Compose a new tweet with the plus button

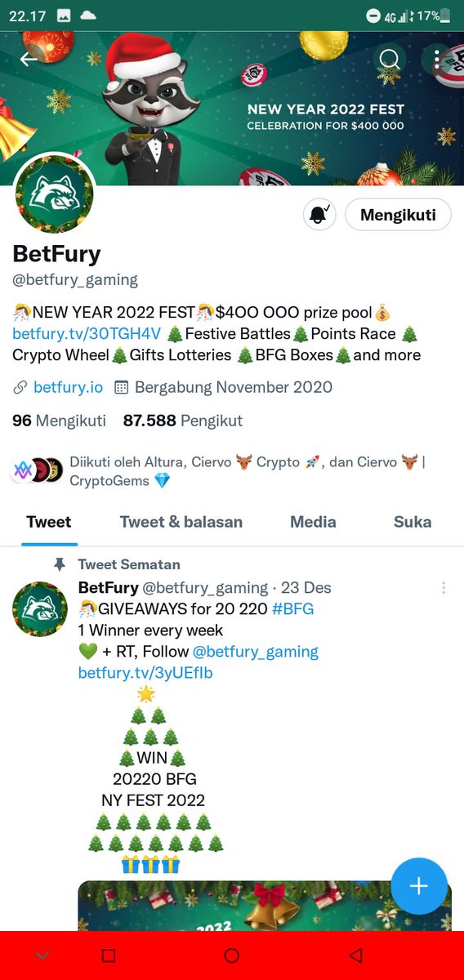point(419,886)
